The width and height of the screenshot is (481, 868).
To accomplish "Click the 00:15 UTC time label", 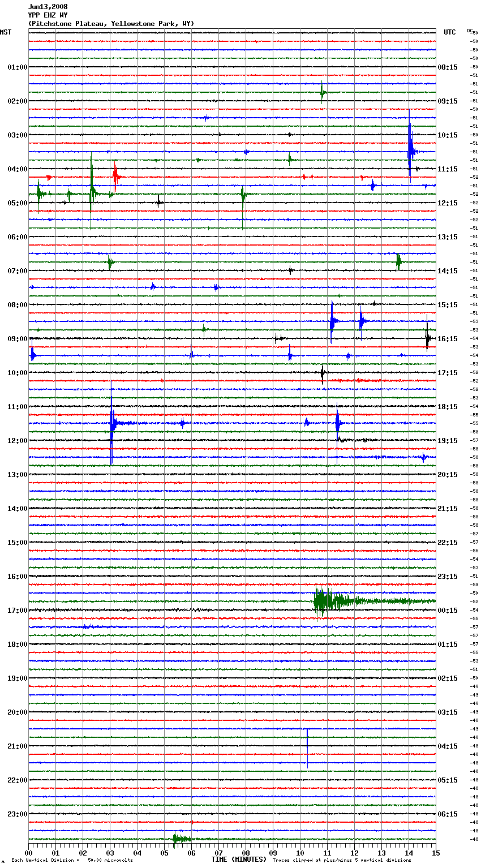I will pyautogui.click(x=448, y=611).
